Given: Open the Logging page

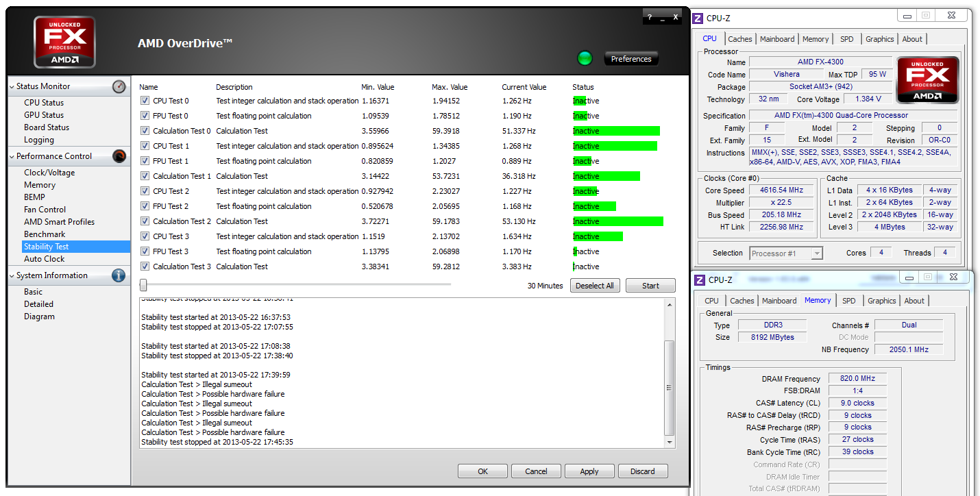Looking at the screenshot, I should [x=39, y=140].
